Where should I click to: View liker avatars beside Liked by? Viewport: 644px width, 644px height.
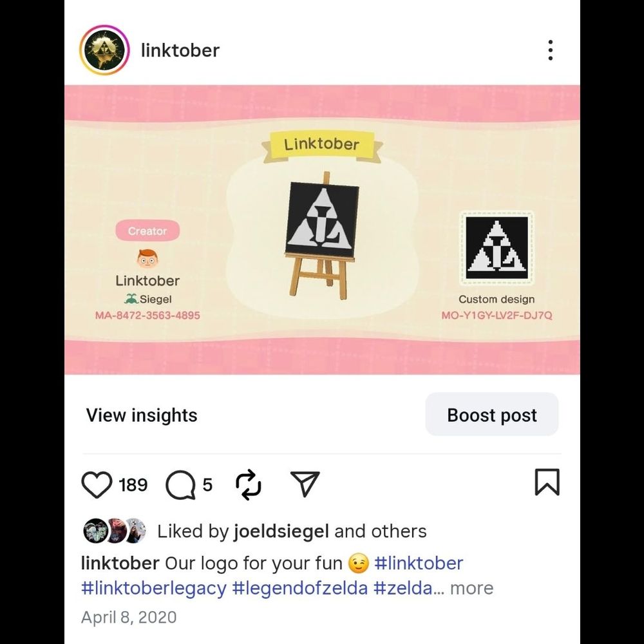pos(115,531)
